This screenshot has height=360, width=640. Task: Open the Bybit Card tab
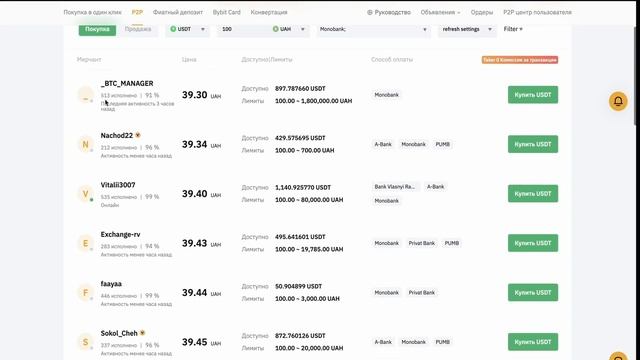(x=227, y=12)
